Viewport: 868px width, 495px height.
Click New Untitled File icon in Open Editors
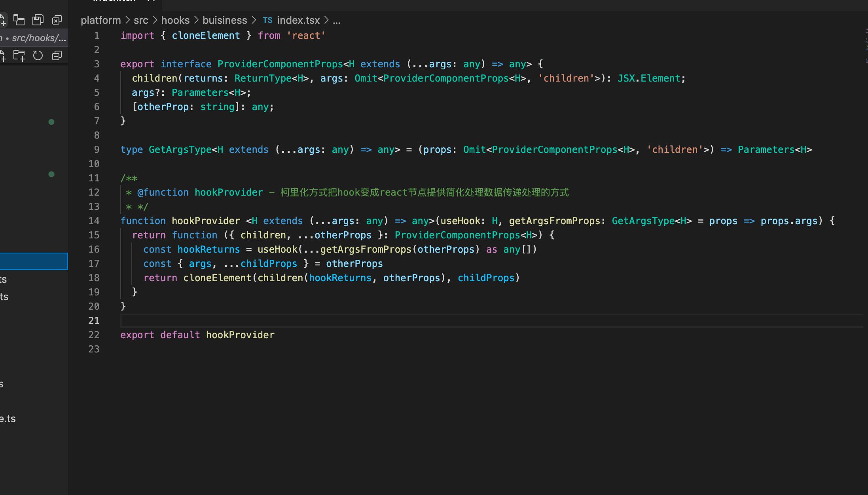2,20
